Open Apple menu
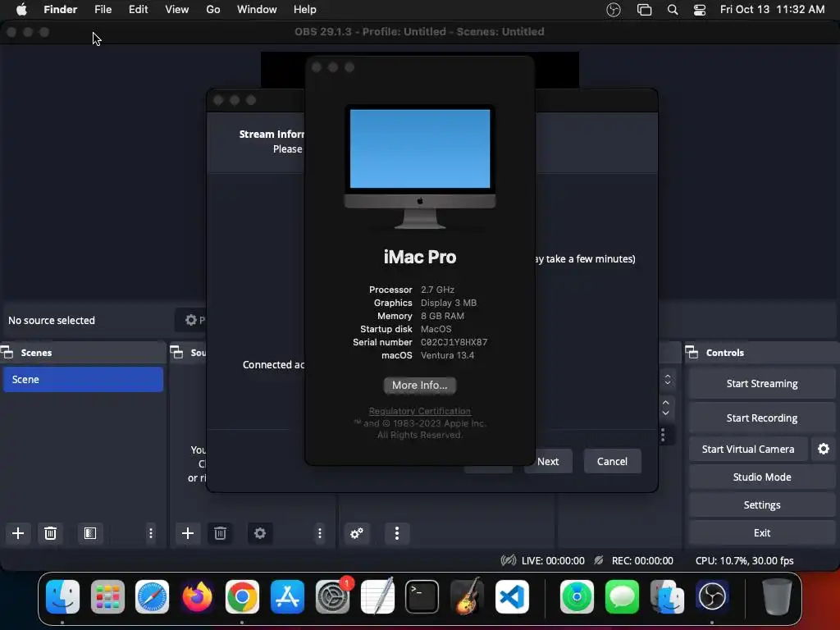Image resolution: width=840 pixels, height=630 pixels. click(21, 10)
